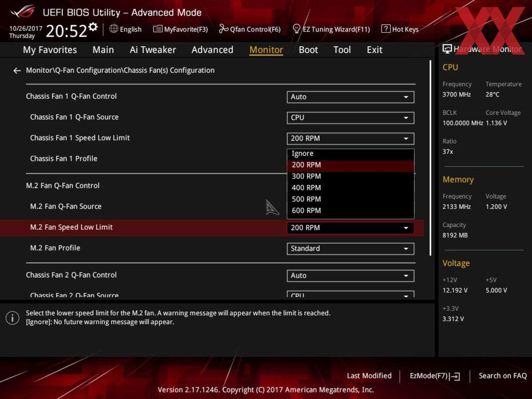Click the MyFavorite list icon

pyautogui.click(x=158, y=29)
